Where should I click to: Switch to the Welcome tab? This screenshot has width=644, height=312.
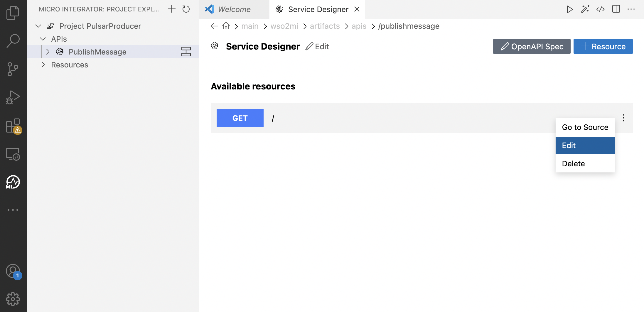point(234,9)
